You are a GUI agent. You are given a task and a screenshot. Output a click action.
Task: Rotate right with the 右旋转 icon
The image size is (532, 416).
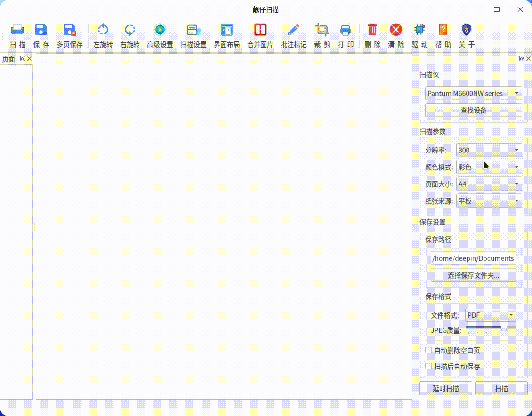click(129, 30)
